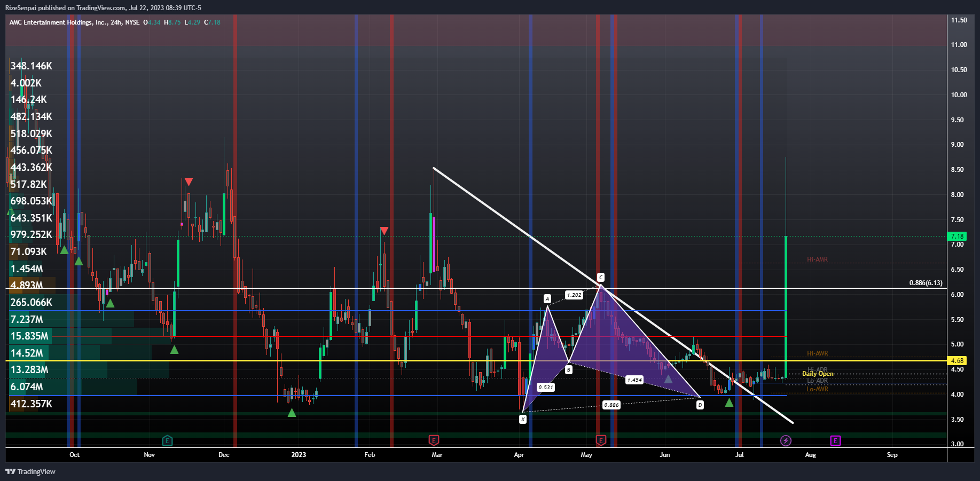Click the 348.146K volume profile label
Viewport: 980px width, 481px height.
pos(32,66)
